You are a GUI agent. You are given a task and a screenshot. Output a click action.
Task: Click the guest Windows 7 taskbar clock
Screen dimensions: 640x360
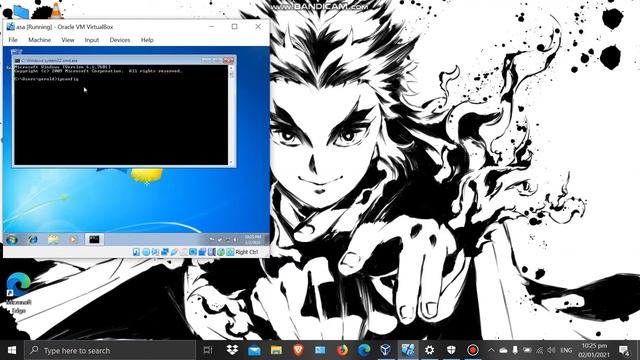253,240
